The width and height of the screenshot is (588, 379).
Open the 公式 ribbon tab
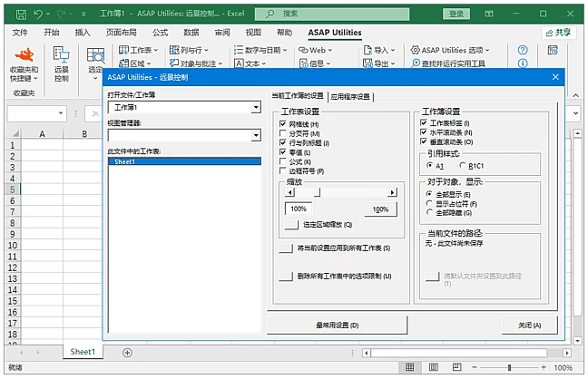161,32
